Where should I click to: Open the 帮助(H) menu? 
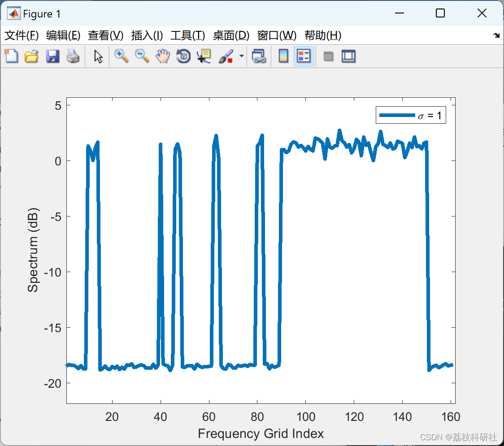pos(323,35)
